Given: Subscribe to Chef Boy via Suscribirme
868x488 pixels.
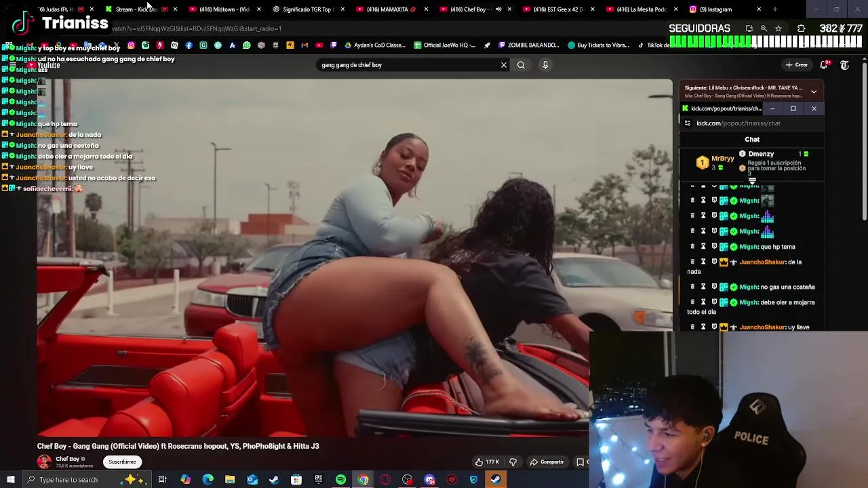Looking at the screenshot, I should (x=122, y=462).
